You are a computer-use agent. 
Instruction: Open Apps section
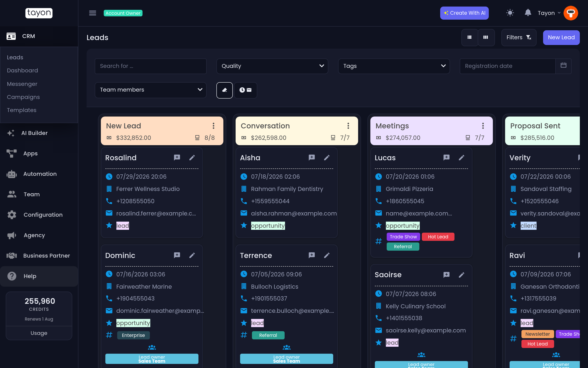39,154
